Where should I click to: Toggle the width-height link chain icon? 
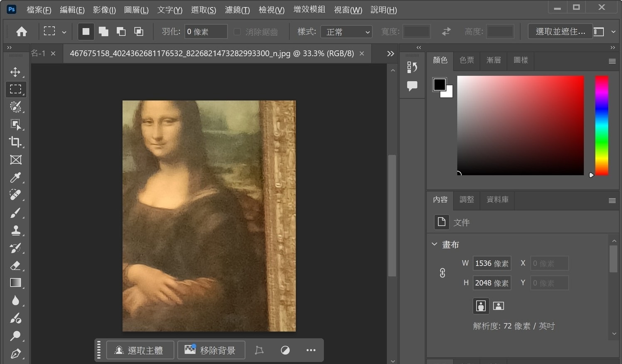click(x=442, y=273)
